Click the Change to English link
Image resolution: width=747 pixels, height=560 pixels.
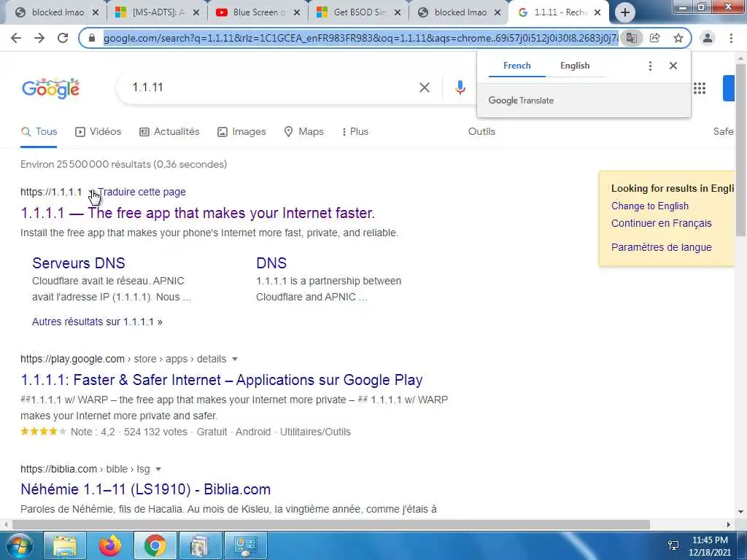[x=650, y=206]
